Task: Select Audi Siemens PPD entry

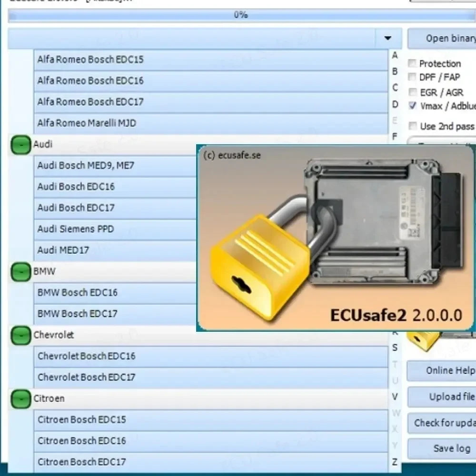Action: (75, 229)
